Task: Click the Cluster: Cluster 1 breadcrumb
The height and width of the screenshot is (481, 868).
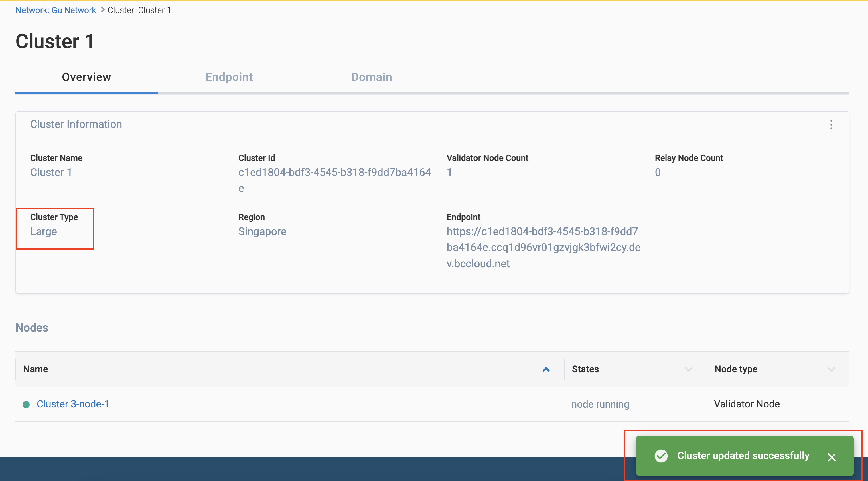Action: point(139,10)
